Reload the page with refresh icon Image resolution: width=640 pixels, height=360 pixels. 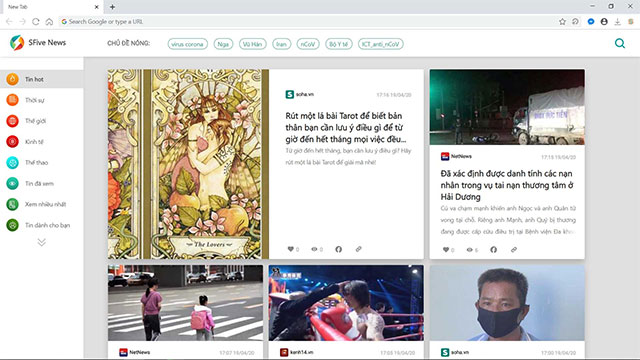coord(36,22)
